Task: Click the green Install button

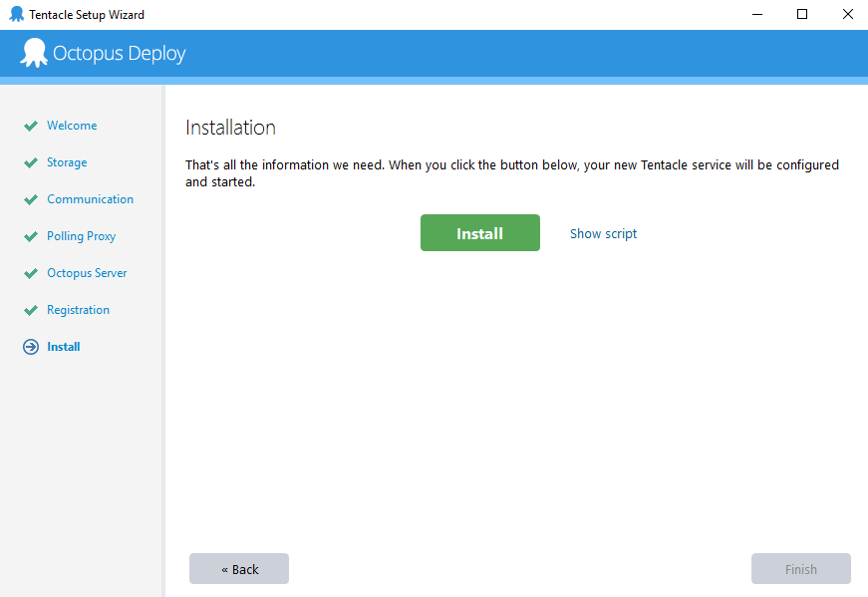Action: tap(480, 232)
